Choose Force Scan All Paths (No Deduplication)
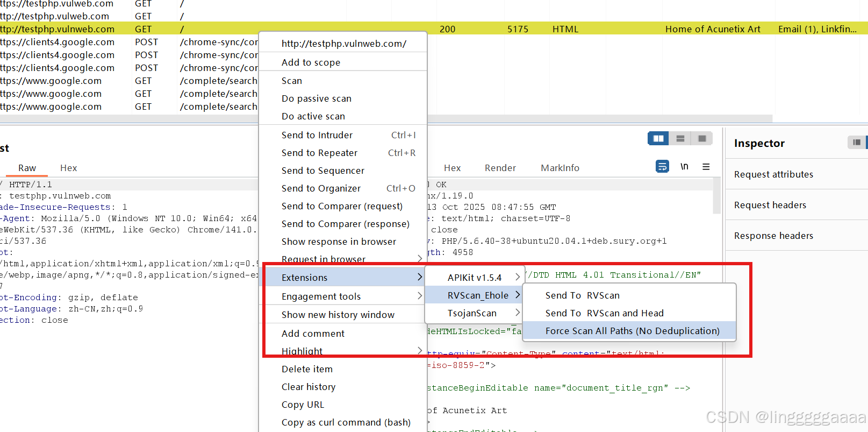Viewport: 868px width, 432px height. (x=629, y=331)
